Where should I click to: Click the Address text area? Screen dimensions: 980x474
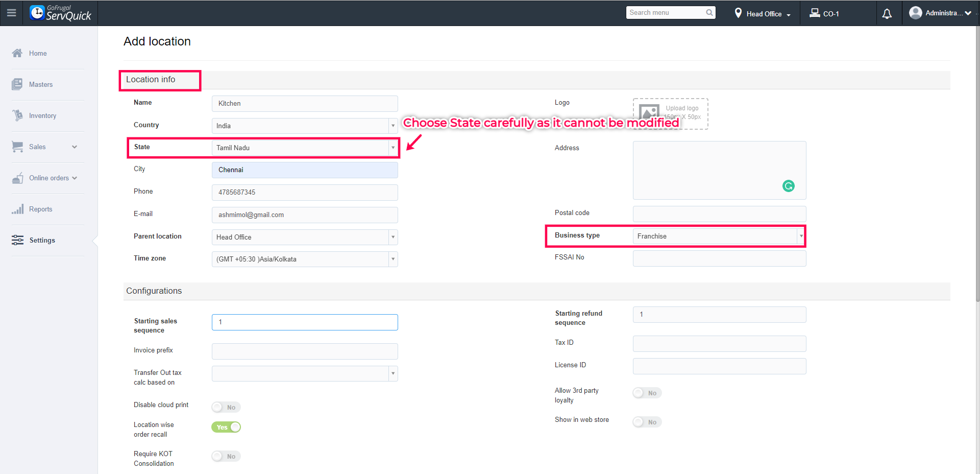tap(719, 170)
